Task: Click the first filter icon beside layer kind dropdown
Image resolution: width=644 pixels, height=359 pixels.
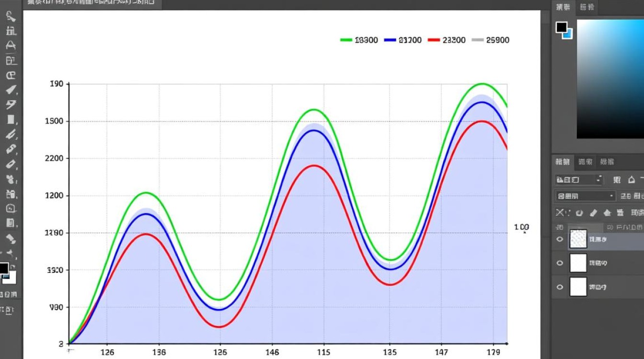Action: click(617, 180)
